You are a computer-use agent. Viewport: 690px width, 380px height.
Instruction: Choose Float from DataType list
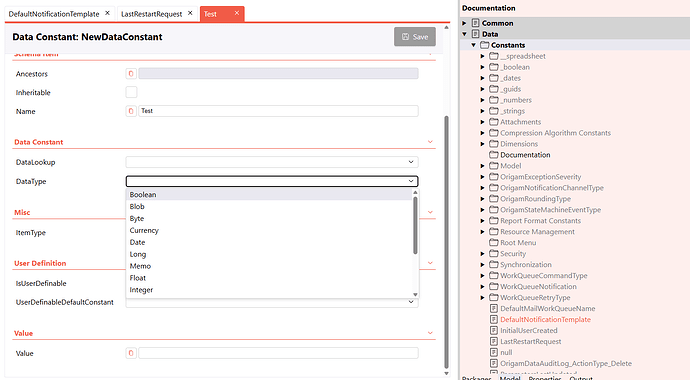coord(270,278)
